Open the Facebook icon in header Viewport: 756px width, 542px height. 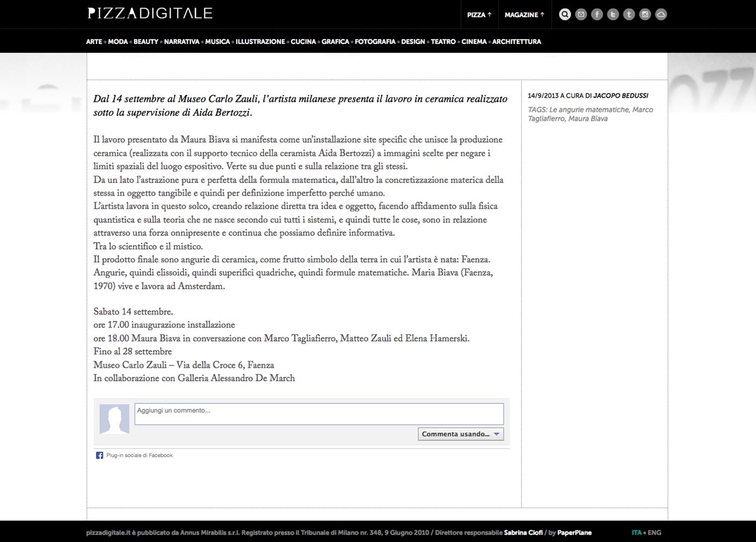tap(597, 14)
